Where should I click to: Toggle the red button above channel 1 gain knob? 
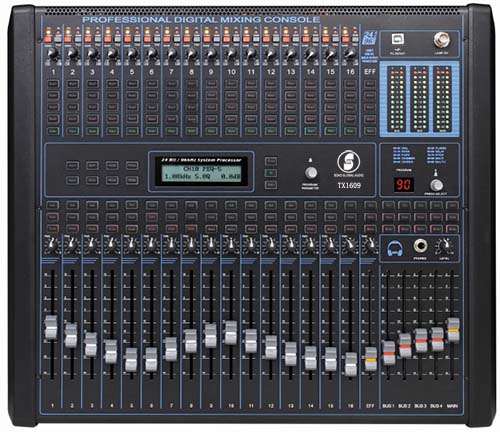(48, 39)
